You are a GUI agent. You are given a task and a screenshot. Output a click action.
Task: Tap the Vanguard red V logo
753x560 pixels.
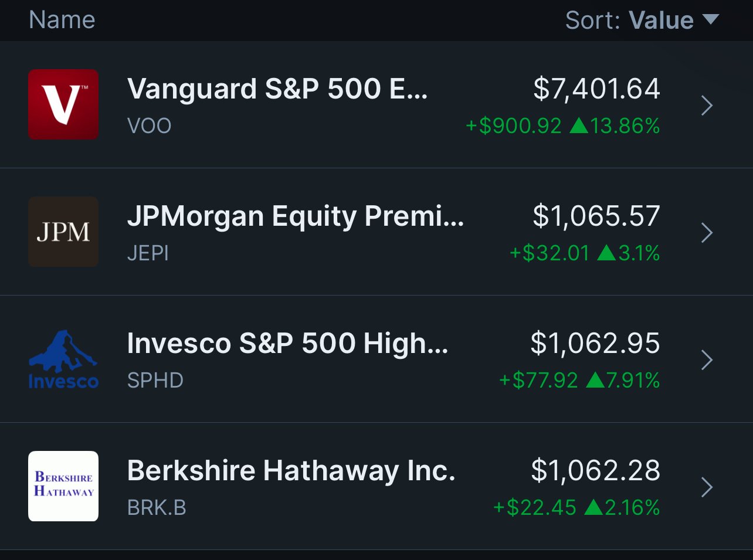coord(63,104)
